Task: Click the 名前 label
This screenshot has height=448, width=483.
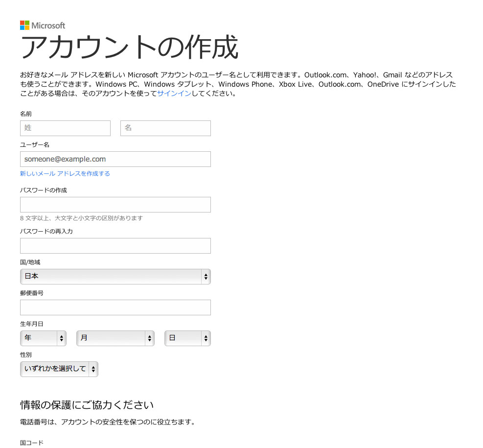Action: 26,114
